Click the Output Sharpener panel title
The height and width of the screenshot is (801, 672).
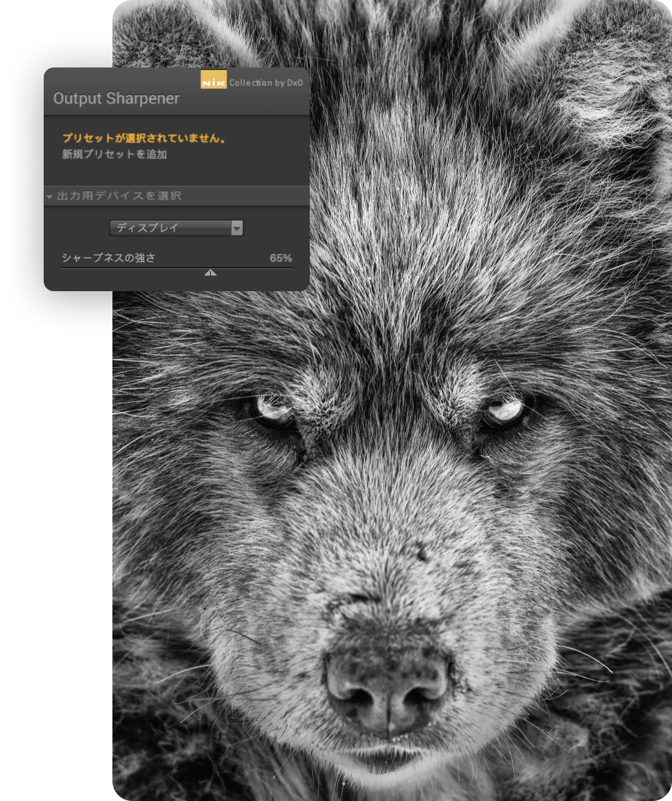116,99
